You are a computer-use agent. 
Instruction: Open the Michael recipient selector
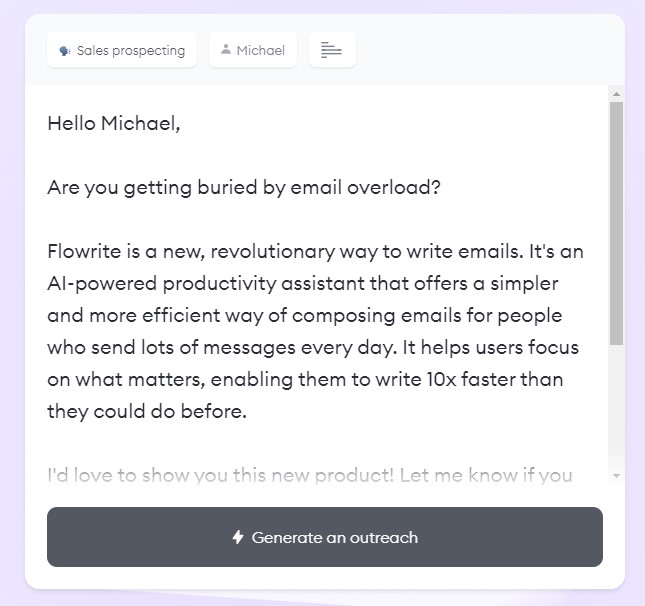click(253, 50)
